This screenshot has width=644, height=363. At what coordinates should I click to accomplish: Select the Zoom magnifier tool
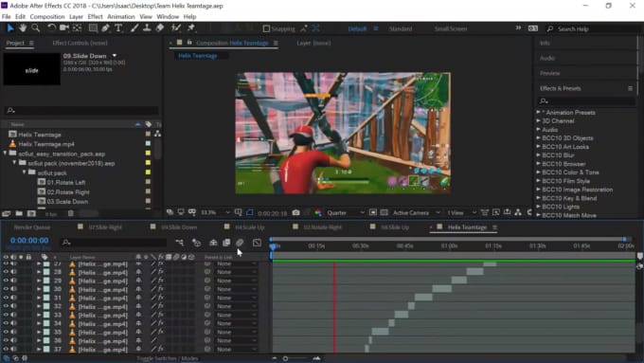(x=36, y=27)
